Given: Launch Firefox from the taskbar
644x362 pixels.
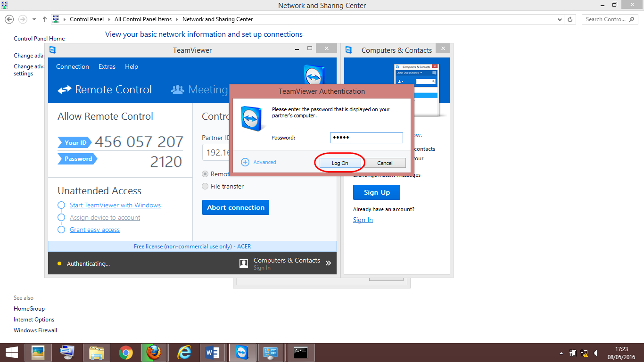Looking at the screenshot, I should pos(155,352).
